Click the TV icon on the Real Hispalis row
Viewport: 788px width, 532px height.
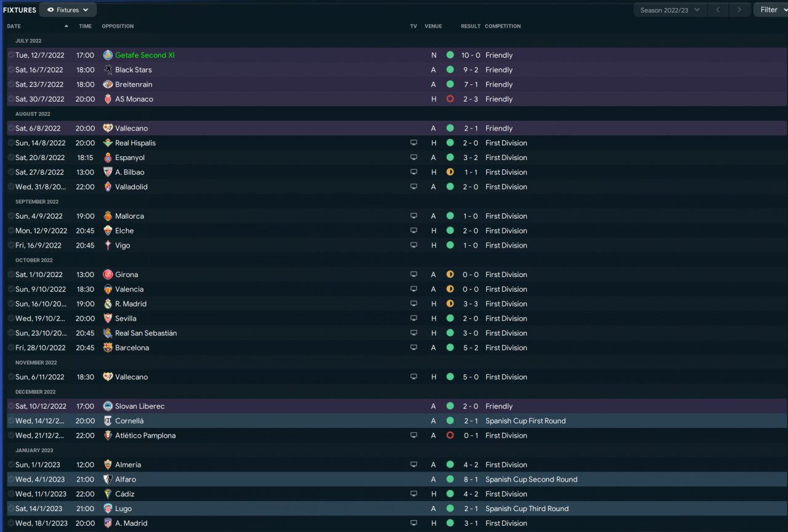click(414, 143)
